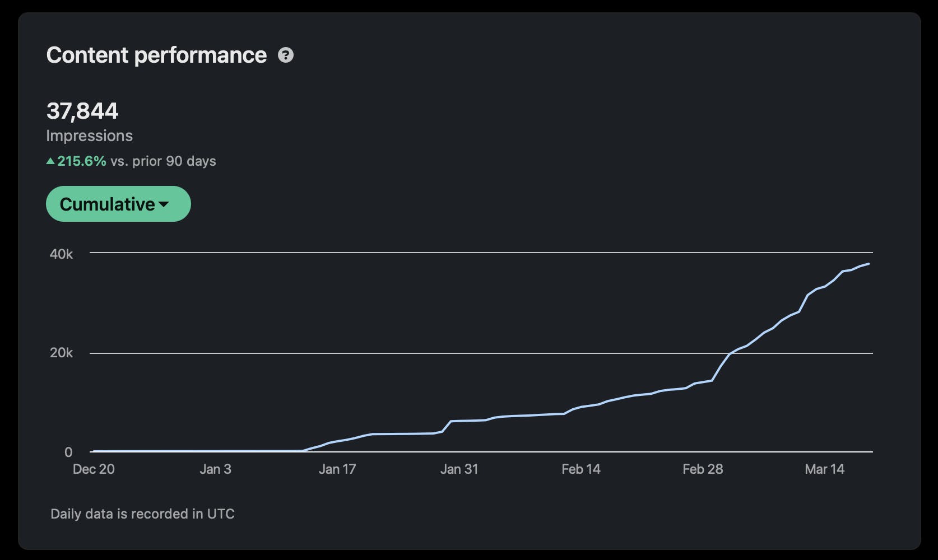The image size is (938, 560).
Task: Click the rightmost end of the chart line
Action: [869, 264]
